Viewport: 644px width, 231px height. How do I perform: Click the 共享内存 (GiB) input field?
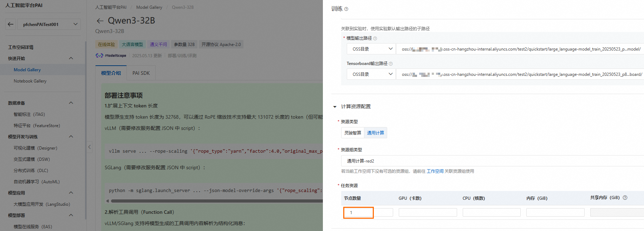pyautogui.click(x=617, y=212)
